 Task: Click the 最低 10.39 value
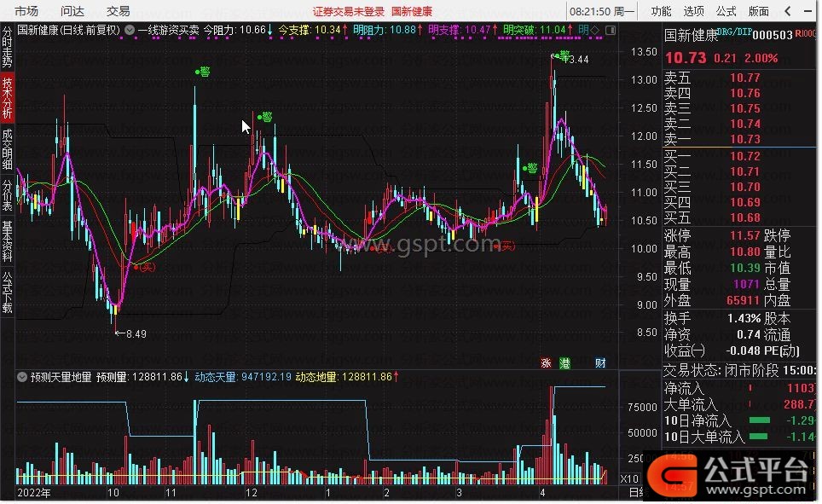(745, 268)
